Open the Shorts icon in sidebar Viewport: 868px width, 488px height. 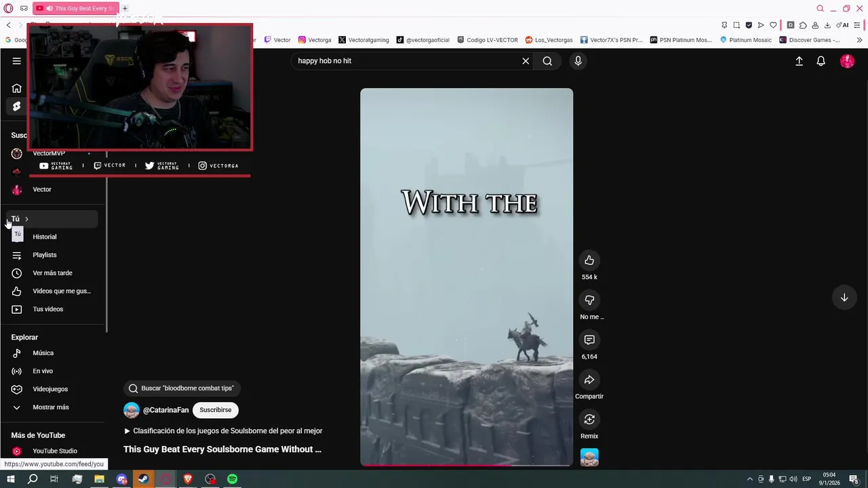(x=16, y=106)
